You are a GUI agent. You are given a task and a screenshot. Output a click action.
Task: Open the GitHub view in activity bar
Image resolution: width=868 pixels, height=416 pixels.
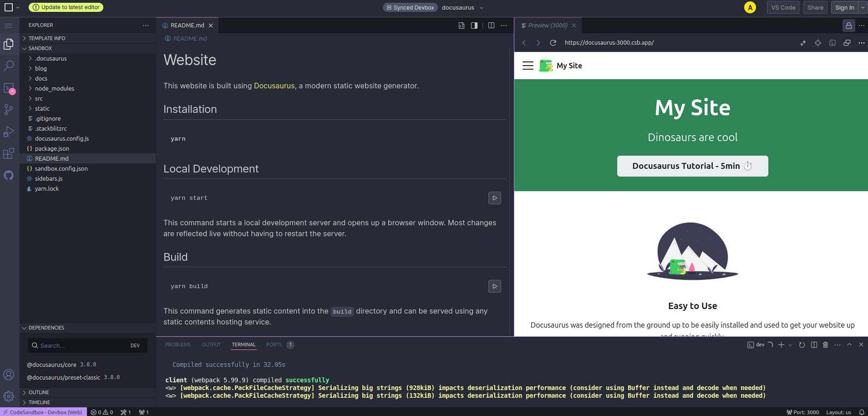(9, 175)
